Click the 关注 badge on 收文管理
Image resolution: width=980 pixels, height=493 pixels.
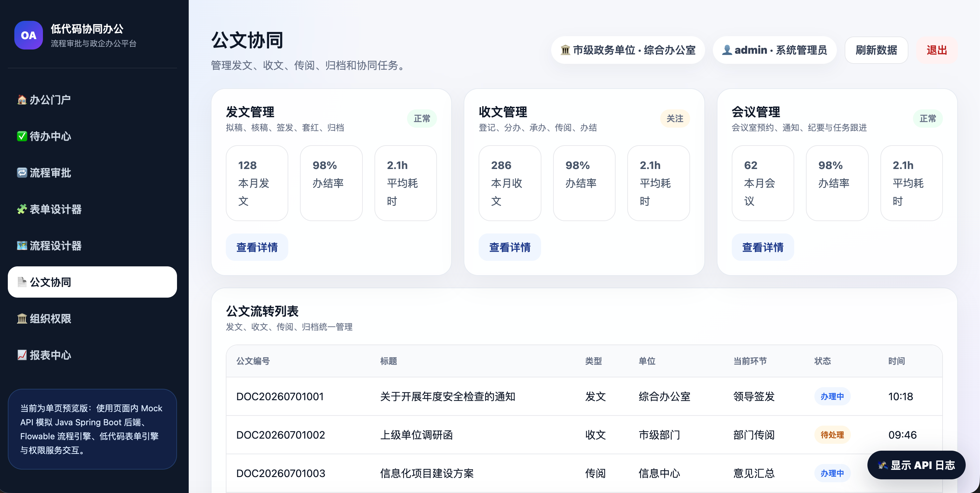(675, 119)
